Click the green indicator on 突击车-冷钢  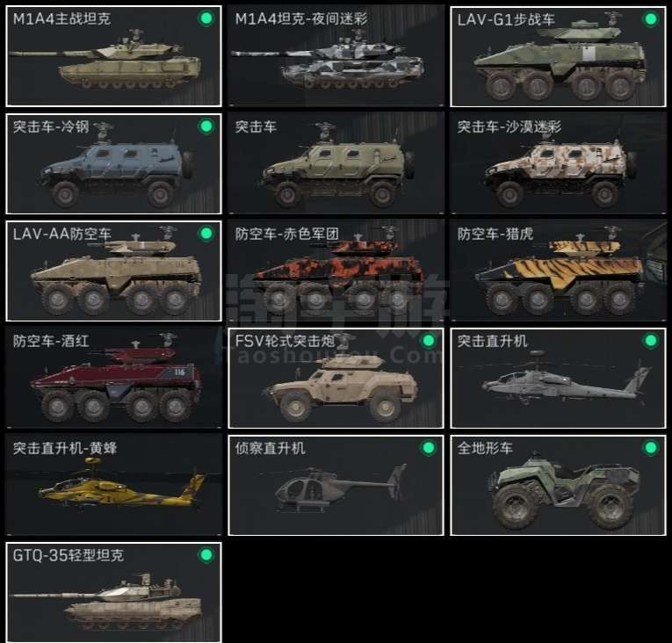tap(206, 126)
